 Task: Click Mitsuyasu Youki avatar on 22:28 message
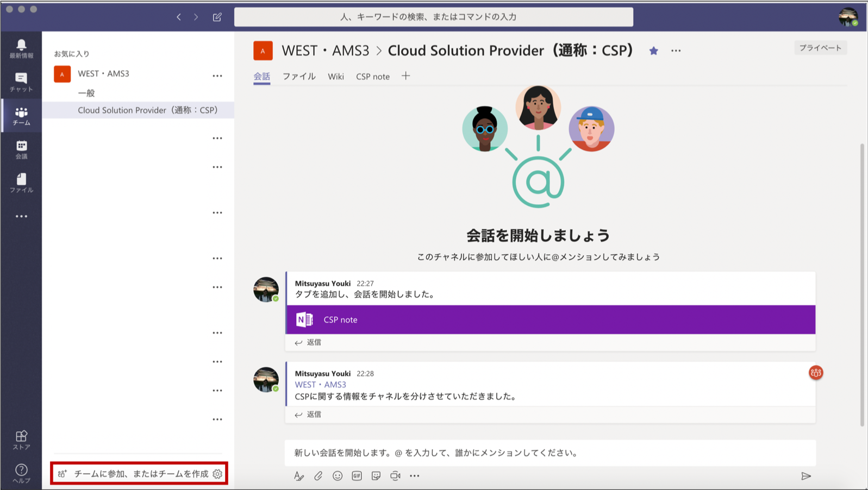[266, 379]
